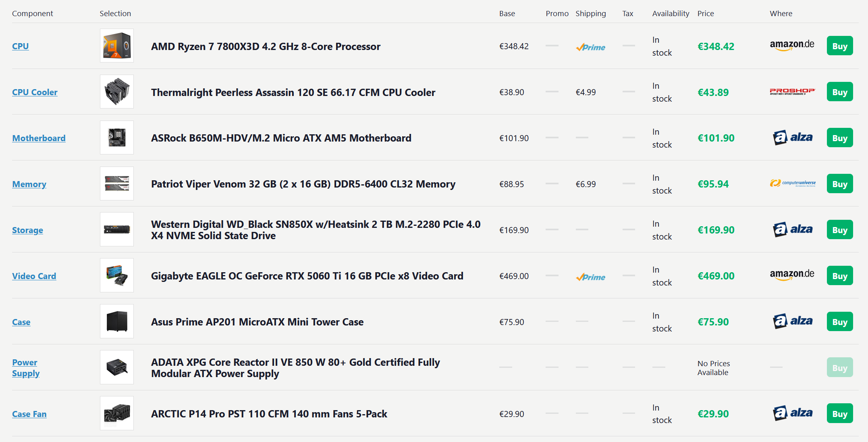Open Patriot Viper Venom 32 GB name
Viewport: 868px width, 442px height.
(303, 184)
